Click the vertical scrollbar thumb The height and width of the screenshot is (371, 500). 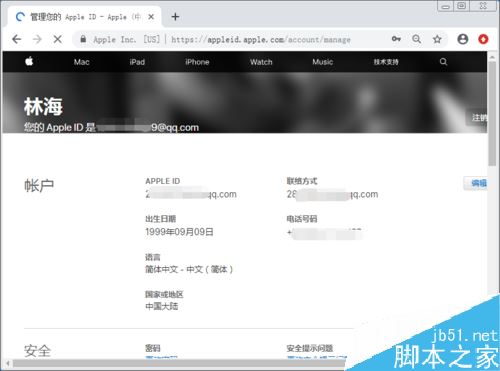click(x=492, y=115)
